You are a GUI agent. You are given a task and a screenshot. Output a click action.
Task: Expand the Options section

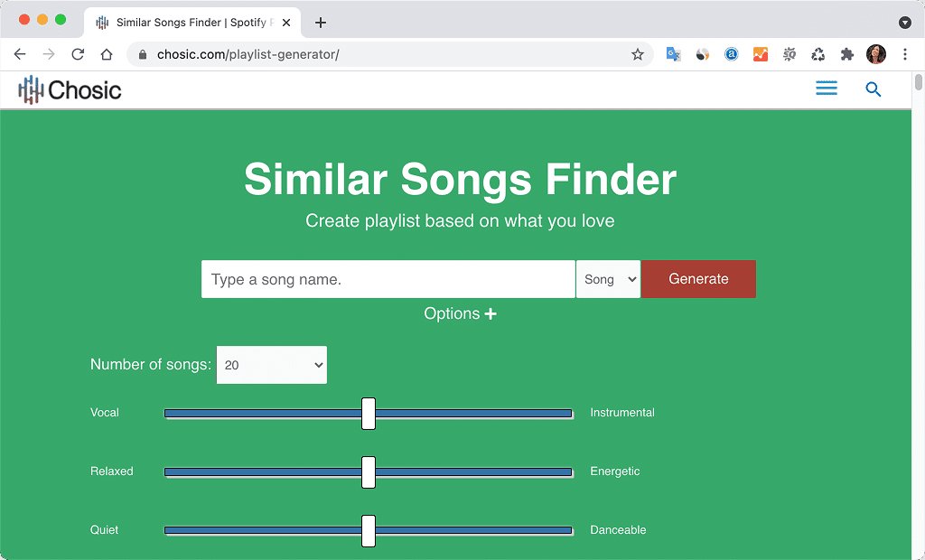point(460,313)
